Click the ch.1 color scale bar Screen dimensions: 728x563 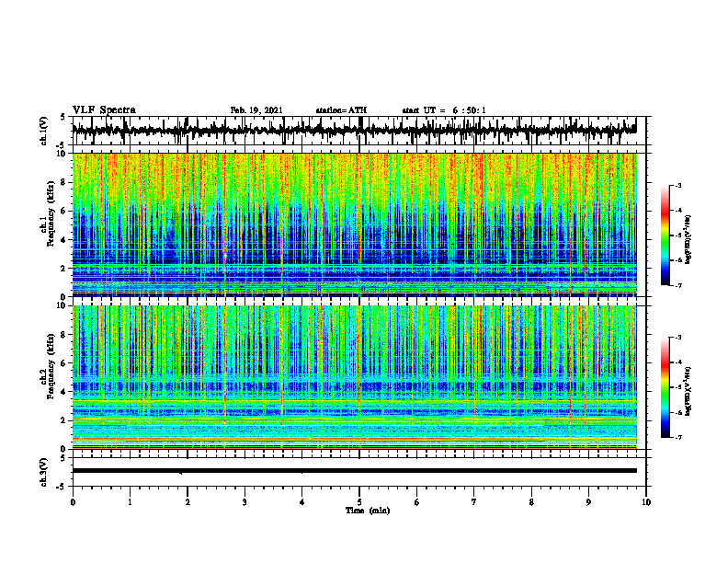coord(665,236)
